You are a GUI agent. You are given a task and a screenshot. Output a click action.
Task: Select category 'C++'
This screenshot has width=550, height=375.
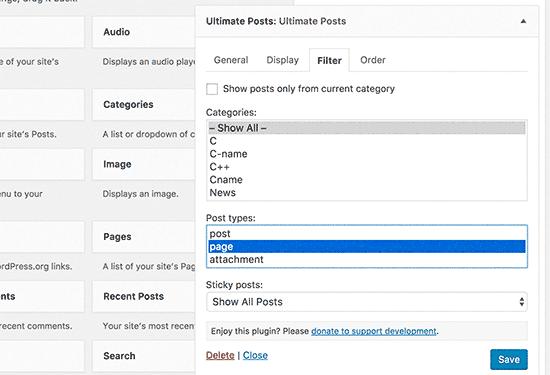367,167
